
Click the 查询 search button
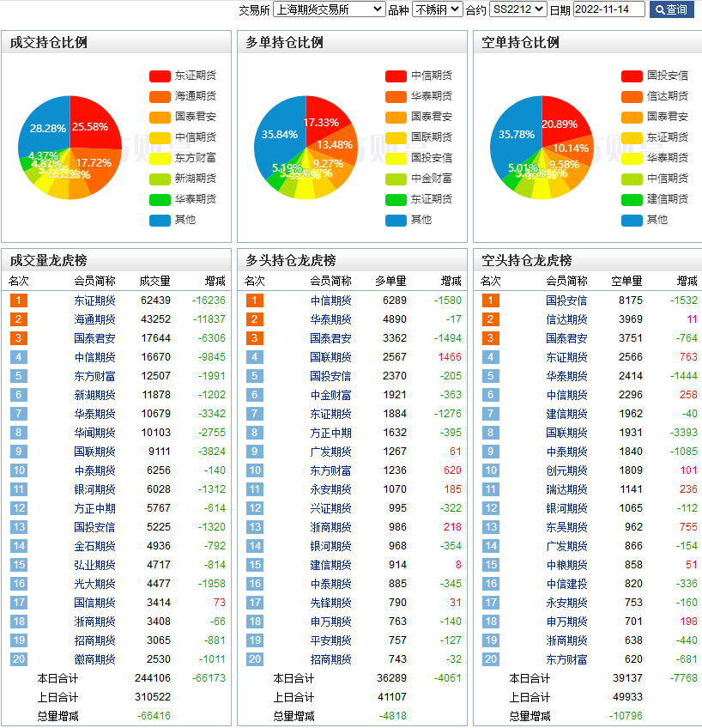click(671, 9)
